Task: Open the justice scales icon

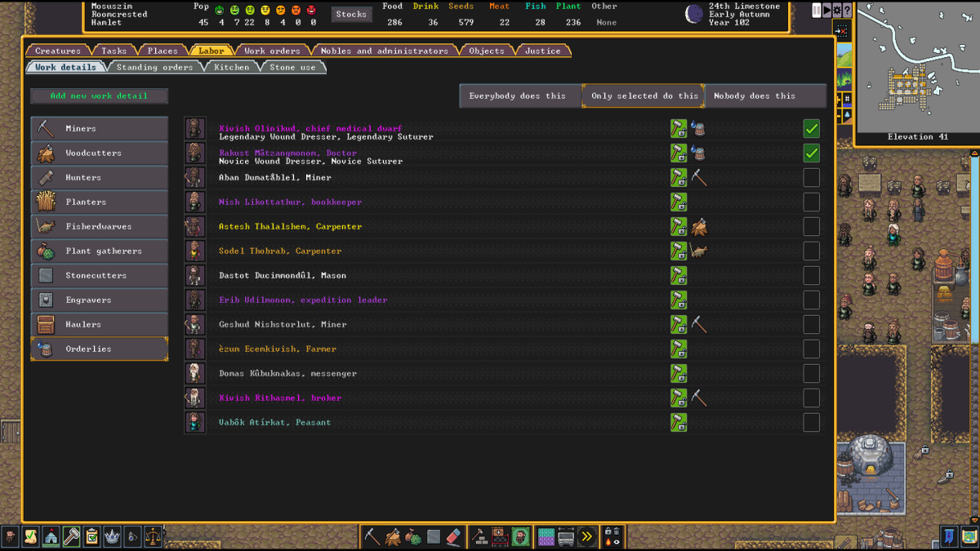Action: pos(154,537)
